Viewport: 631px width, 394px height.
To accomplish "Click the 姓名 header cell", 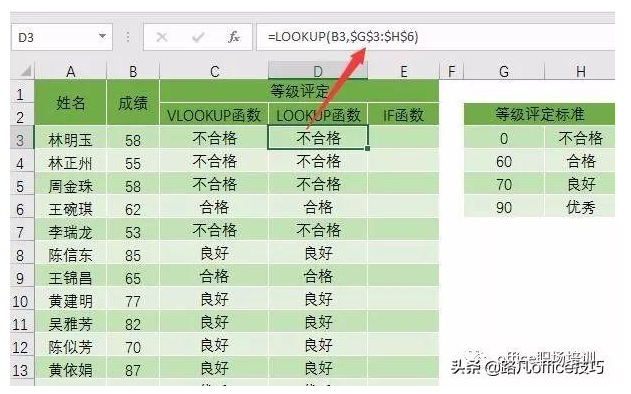I will coord(71,103).
